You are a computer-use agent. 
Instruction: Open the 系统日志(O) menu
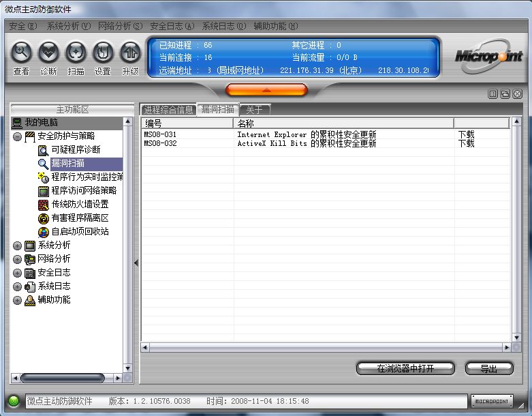224,26
